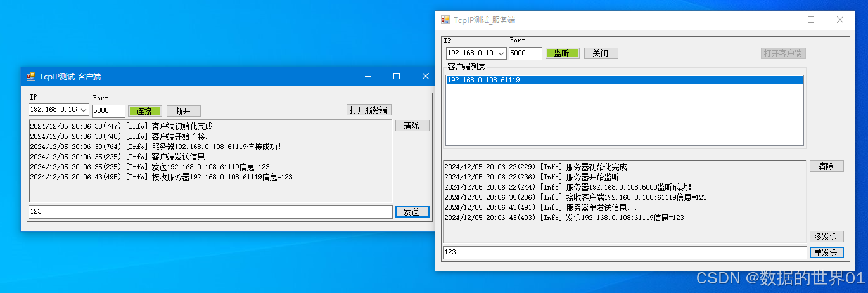Viewport: 868px width, 293px height.
Task: Click the client window app icon
Action: click(x=31, y=76)
